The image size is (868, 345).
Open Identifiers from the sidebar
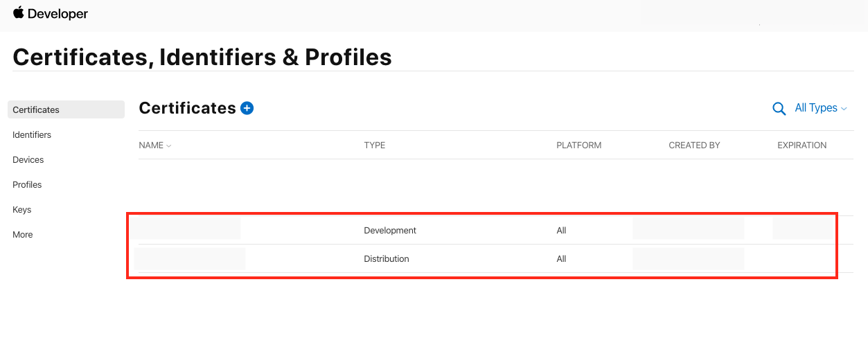pyautogui.click(x=32, y=134)
